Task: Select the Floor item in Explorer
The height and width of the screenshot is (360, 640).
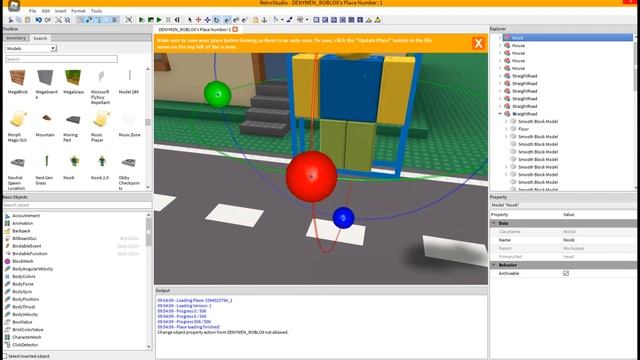Action: pos(523,129)
